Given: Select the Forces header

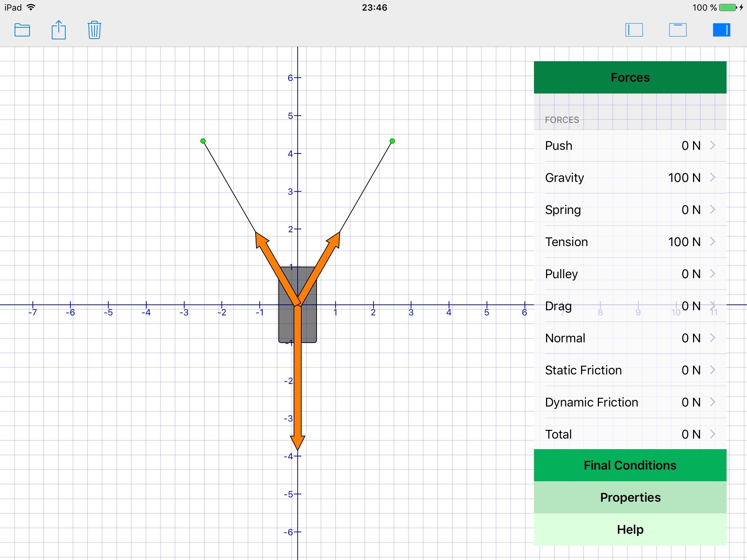Looking at the screenshot, I should (x=630, y=77).
